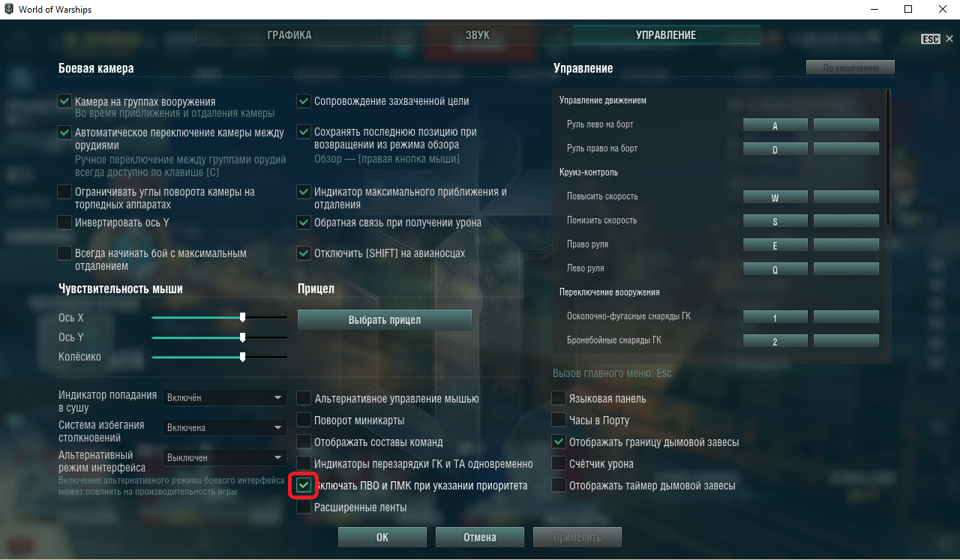The height and width of the screenshot is (560, 960).
Task: Click the Выбрать прицел button
Action: click(x=385, y=320)
